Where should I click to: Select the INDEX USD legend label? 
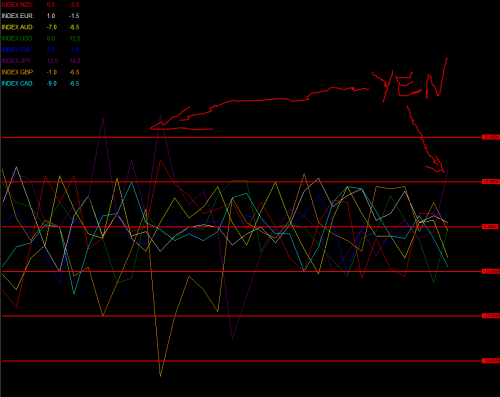[x=17, y=39]
